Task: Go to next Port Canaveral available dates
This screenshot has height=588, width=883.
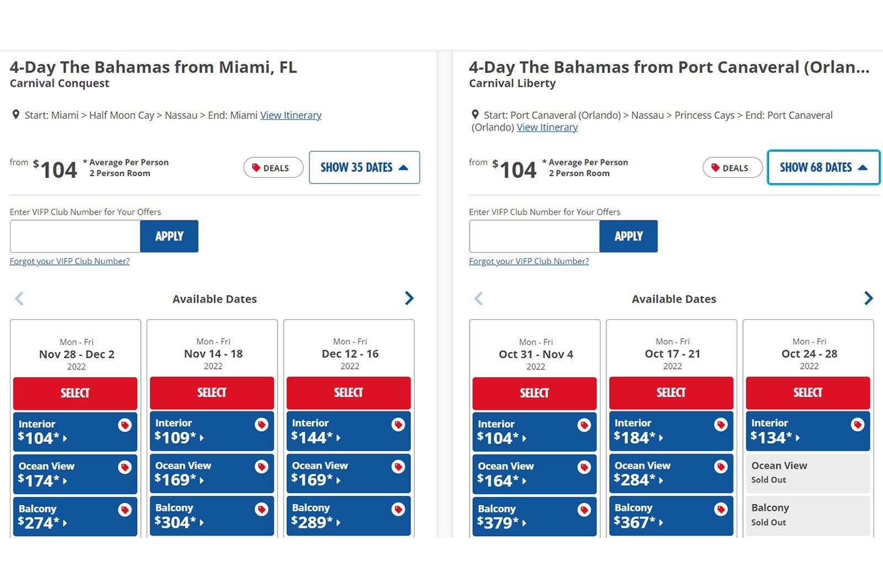Action: pyautogui.click(x=868, y=298)
